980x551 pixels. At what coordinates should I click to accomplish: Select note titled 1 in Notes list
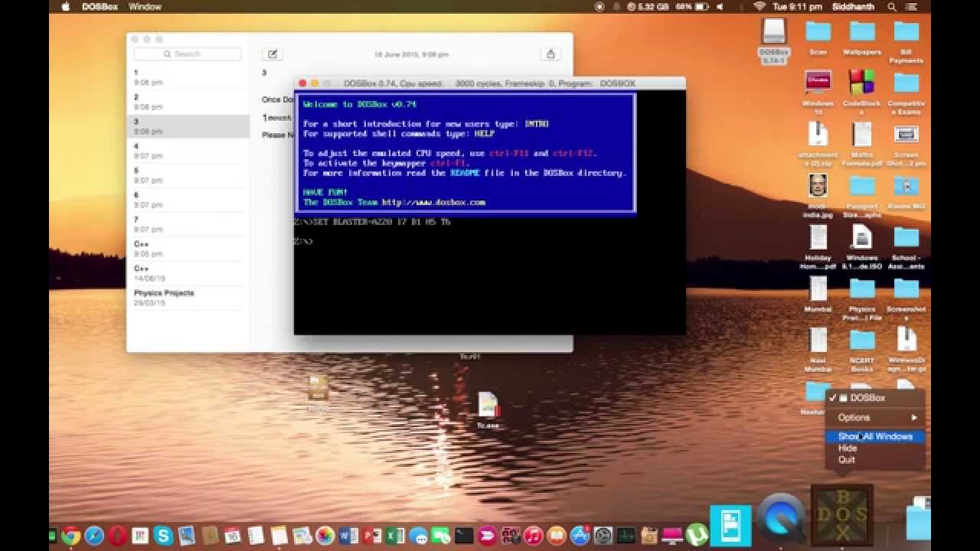tap(188, 77)
